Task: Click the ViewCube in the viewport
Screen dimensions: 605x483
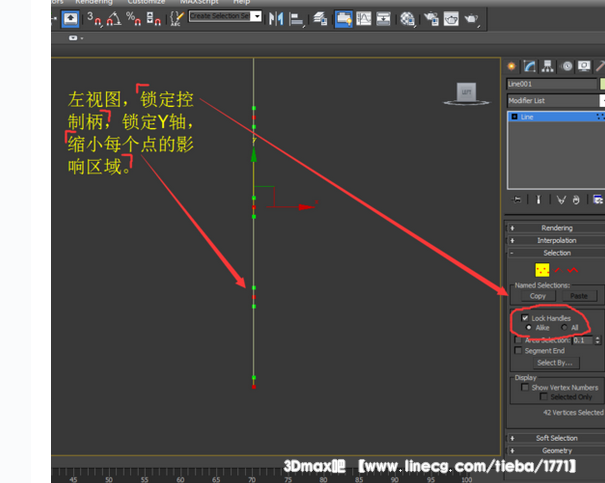Action: (465, 94)
